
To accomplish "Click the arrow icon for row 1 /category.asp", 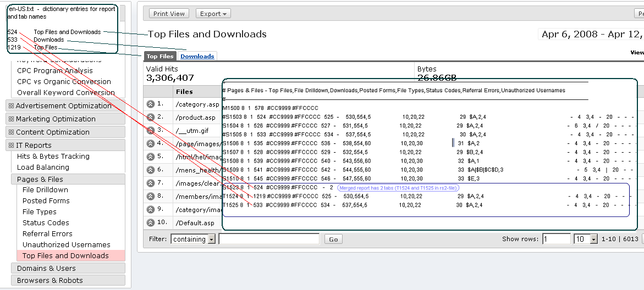I will (x=150, y=104).
